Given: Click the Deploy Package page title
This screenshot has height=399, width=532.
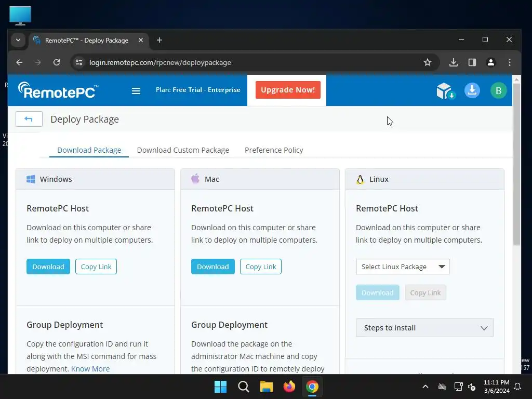Looking at the screenshot, I should [x=85, y=119].
